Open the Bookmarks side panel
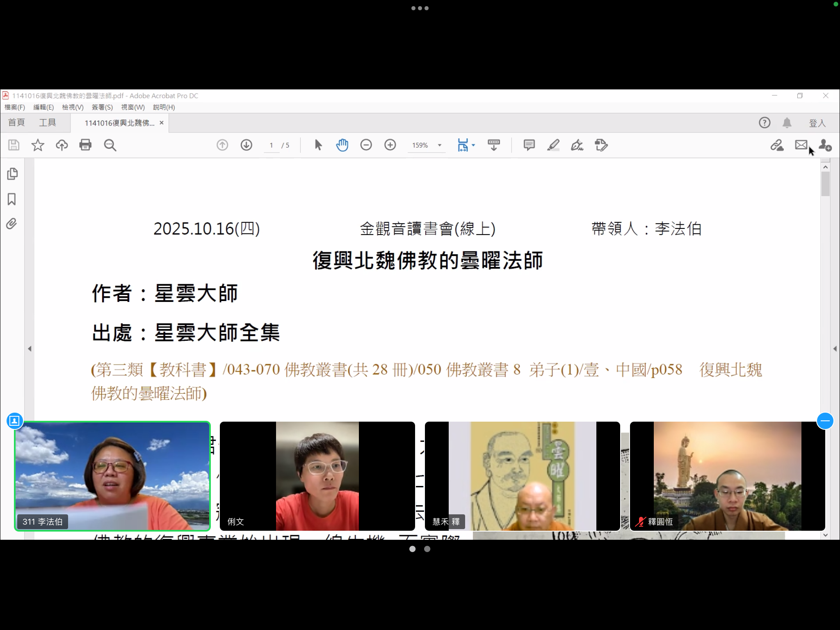This screenshot has height=630, width=840. (12, 199)
